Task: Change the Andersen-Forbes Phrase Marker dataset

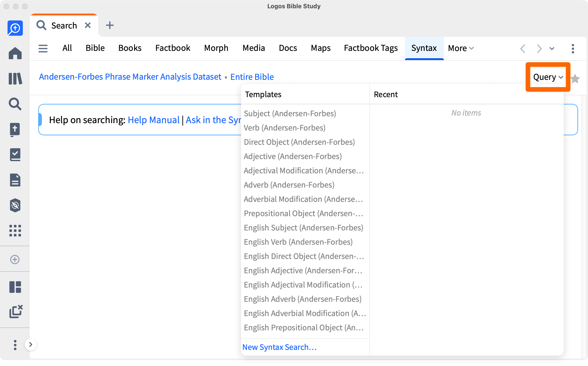Action: point(130,77)
